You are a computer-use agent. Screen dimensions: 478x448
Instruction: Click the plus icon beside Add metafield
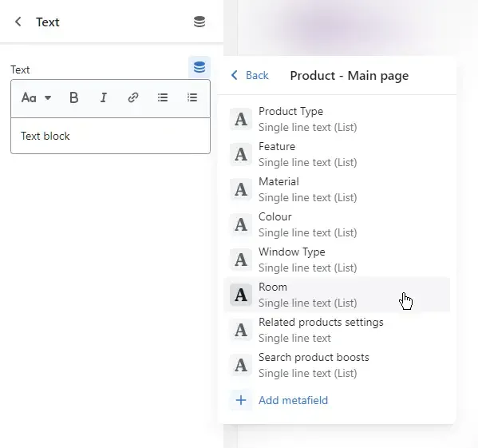coord(241,400)
